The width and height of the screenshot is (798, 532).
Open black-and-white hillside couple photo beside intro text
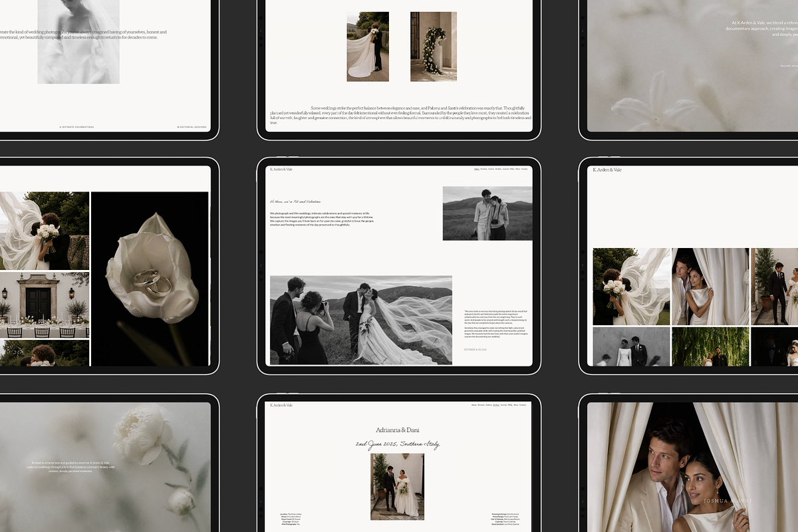487,213
